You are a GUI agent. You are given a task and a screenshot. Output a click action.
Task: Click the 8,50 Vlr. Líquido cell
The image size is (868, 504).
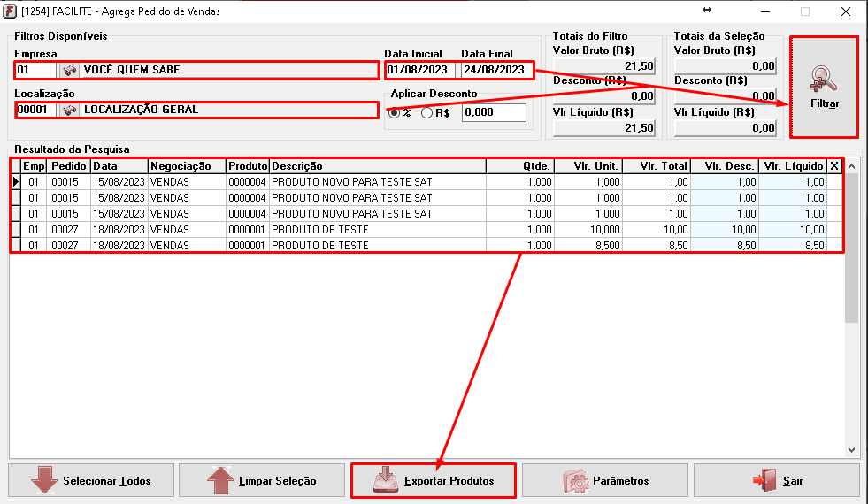tap(793, 245)
